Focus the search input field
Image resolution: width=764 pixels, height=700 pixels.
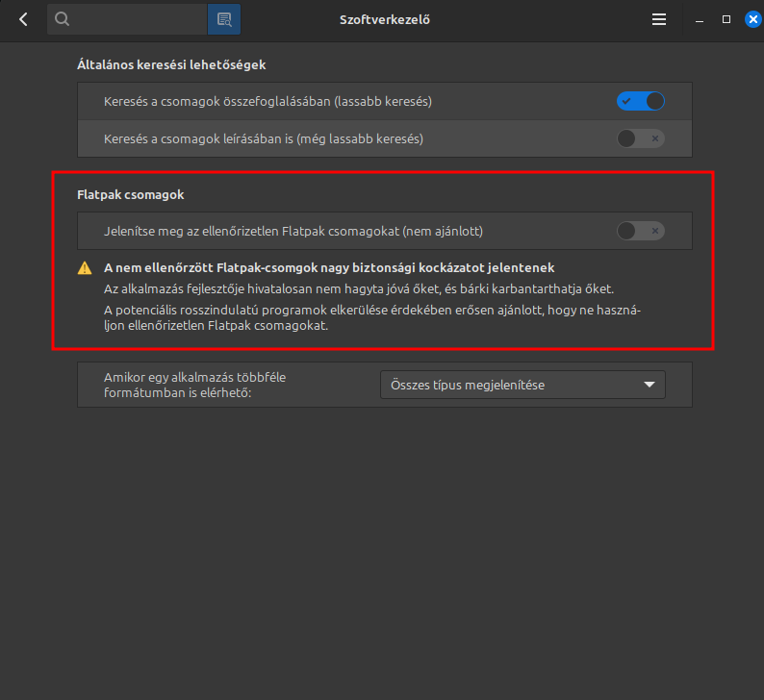(x=127, y=19)
